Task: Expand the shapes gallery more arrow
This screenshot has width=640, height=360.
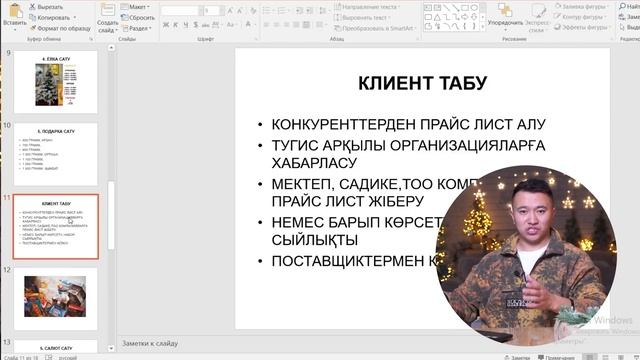Action: (x=483, y=27)
